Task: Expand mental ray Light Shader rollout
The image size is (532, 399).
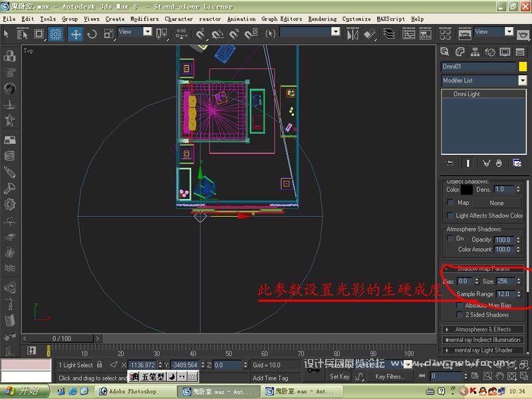Action: pos(483,350)
